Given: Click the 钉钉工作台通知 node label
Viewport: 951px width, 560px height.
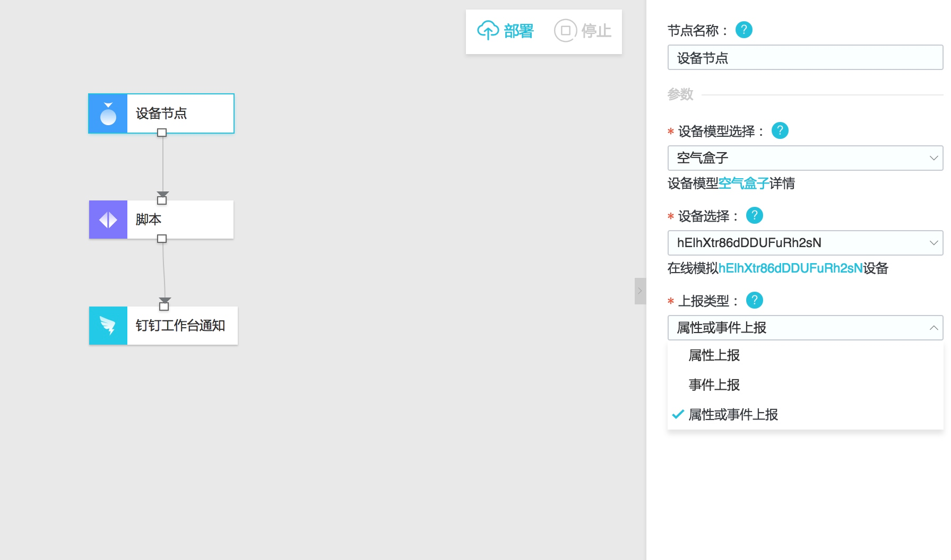Looking at the screenshot, I should pyautogui.click(x=180, y=326).
